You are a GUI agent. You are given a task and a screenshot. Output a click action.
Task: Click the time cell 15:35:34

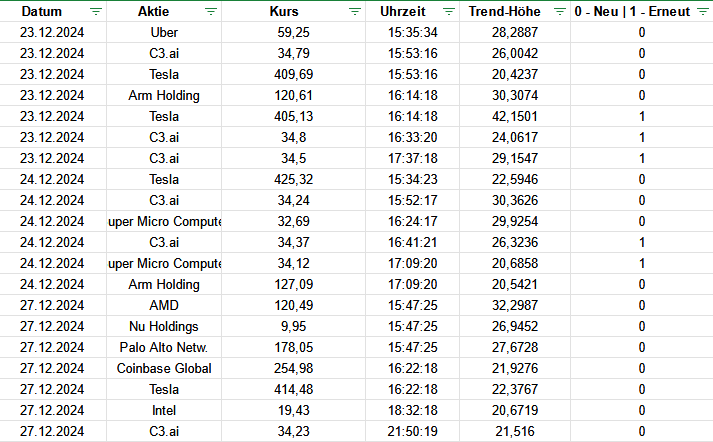point(413,32)
